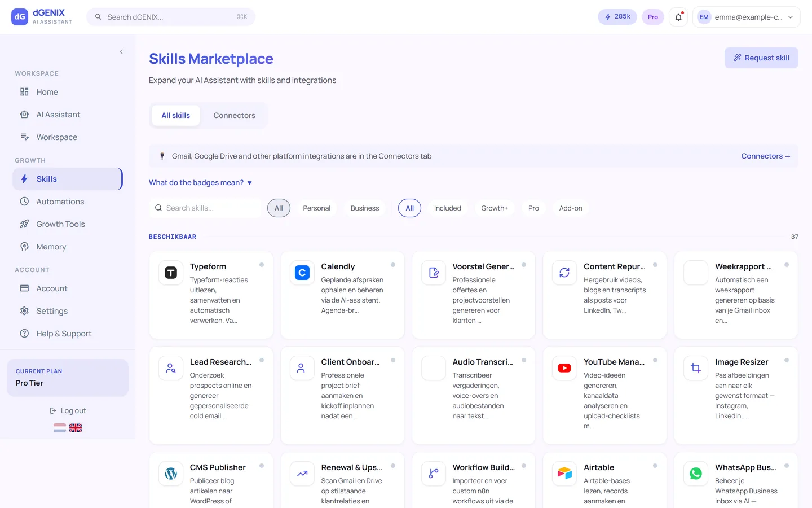Select the All skills tab

pos(176,115)
